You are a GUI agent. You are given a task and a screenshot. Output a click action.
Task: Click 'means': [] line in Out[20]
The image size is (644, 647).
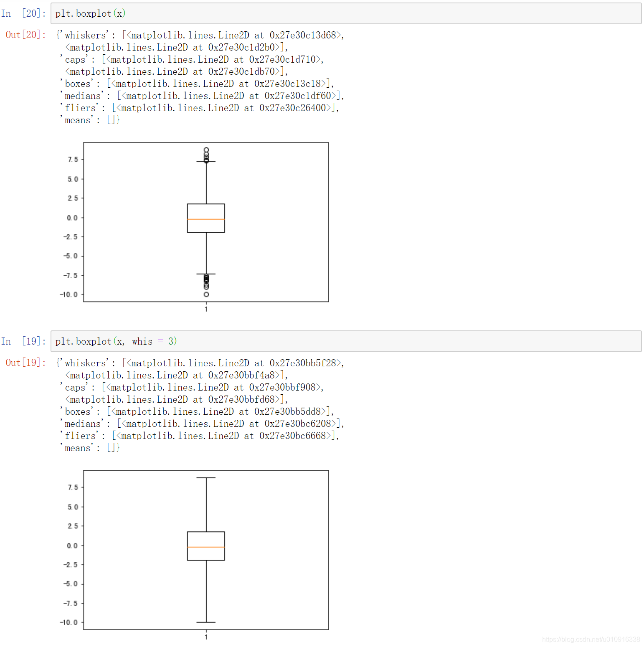[x=90, y=120]
